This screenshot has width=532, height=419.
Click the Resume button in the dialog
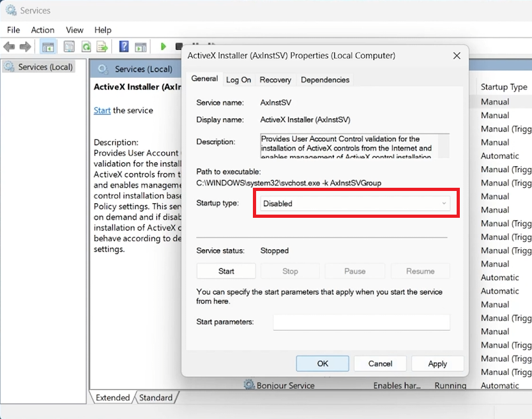(420, 271)
